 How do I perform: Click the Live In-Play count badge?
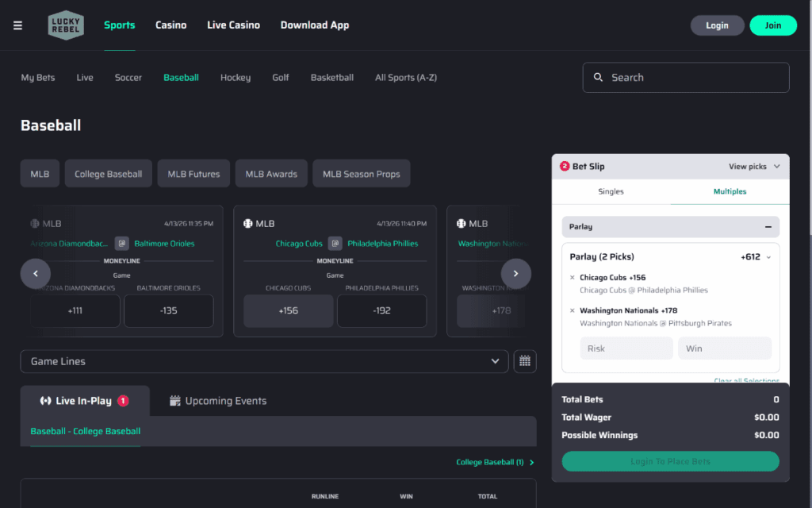click(123, 401)
